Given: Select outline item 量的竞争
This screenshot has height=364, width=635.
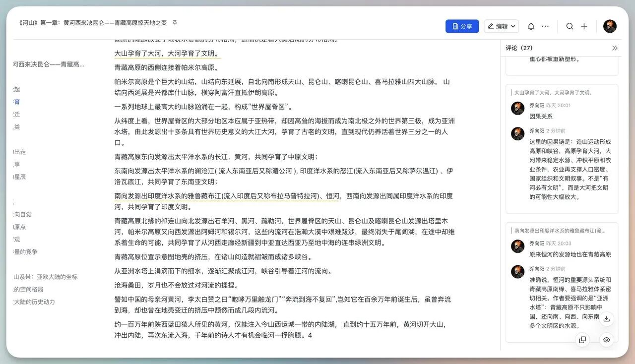Looking at the screenshot, I should 25,251.
